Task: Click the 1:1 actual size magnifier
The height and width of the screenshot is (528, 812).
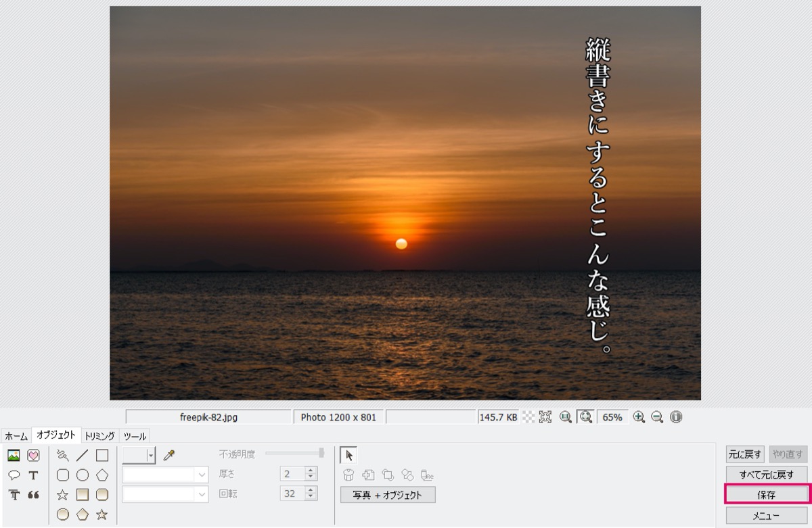Action: (566, 417)
